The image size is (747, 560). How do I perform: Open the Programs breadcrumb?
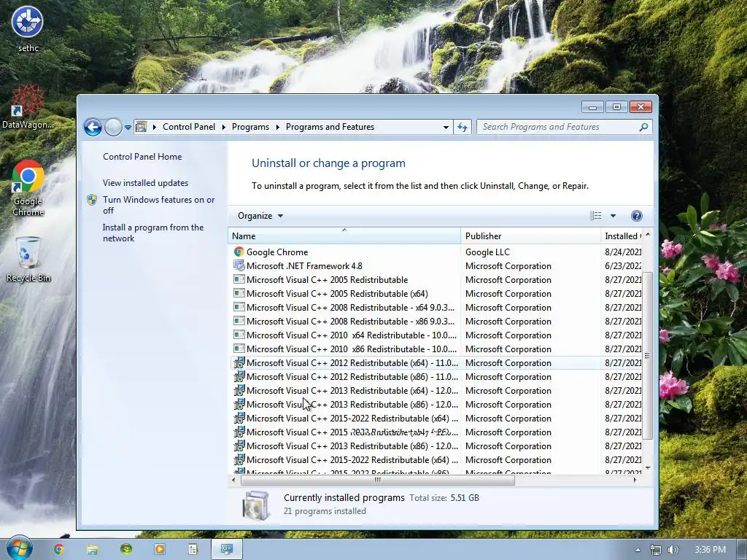[250, 127]
